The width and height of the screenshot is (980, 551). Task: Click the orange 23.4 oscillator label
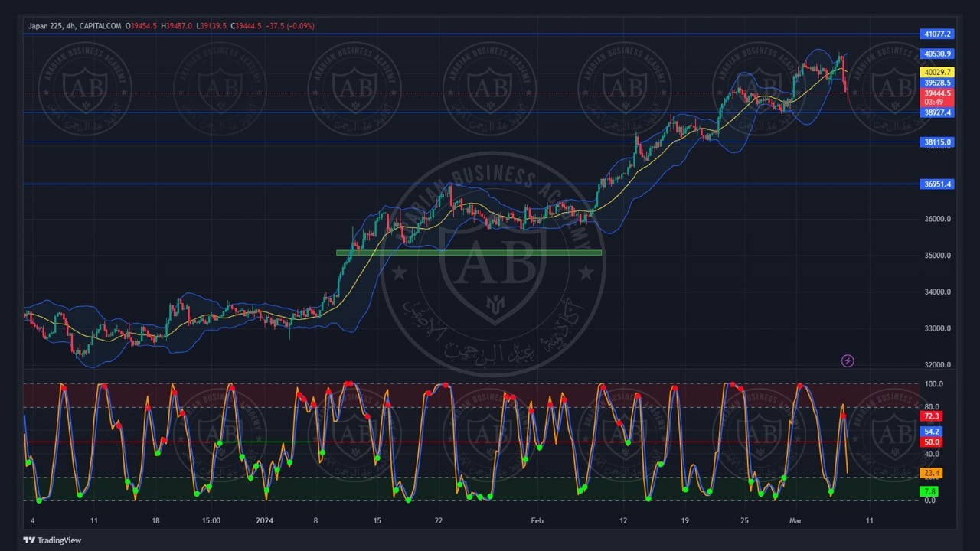tap(932, 474)
